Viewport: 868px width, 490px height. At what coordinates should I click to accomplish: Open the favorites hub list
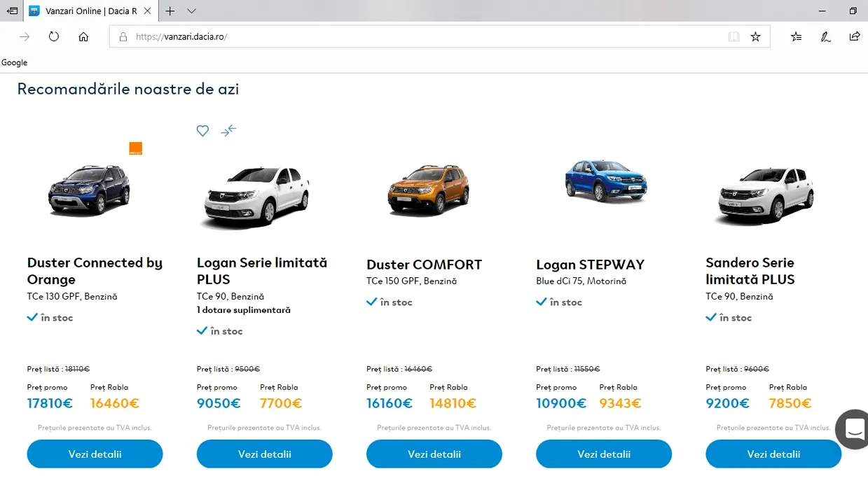click(x=797, y=36)
